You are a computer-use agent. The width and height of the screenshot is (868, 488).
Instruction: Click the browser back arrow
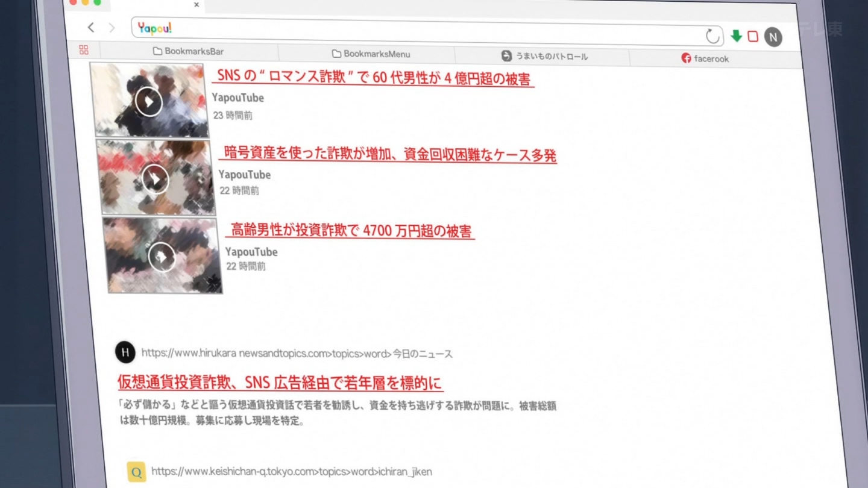pyautogui.click(x=91, y=27)
